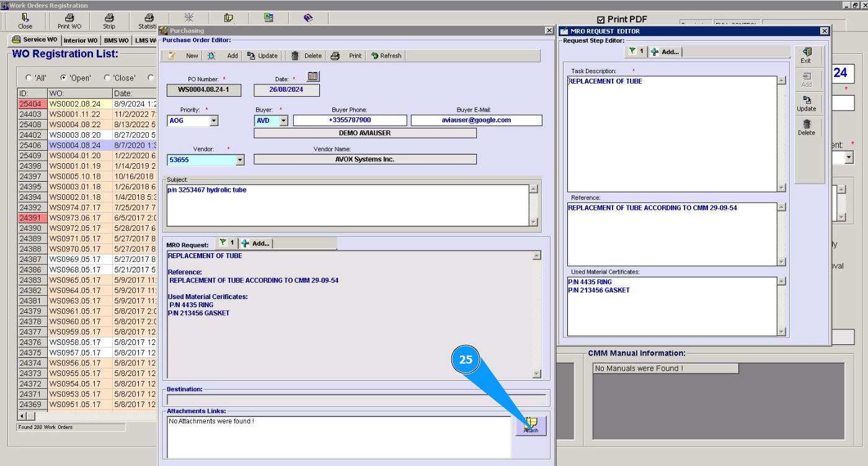Click Add... tab in Purchasing MRO Request
The image size is (868, 466).
click(x=256, y=243)
